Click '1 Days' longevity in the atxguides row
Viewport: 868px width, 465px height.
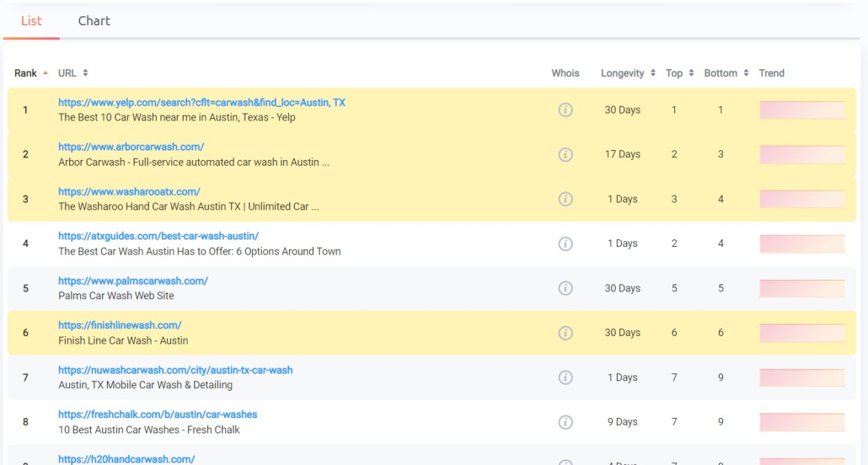pyautogui.click(x=622, y=243)
